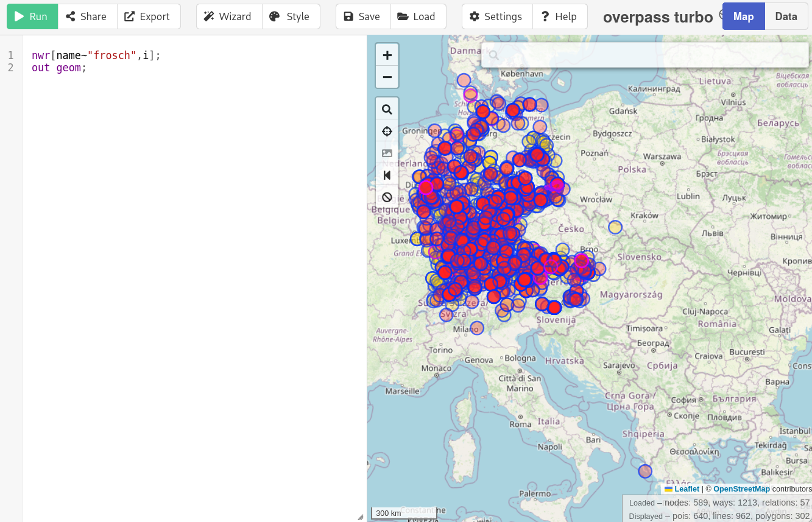The width and height of the screenshot is (812, 522).
Task: Click the clear data overlay icon
Action: pos(387,197)
